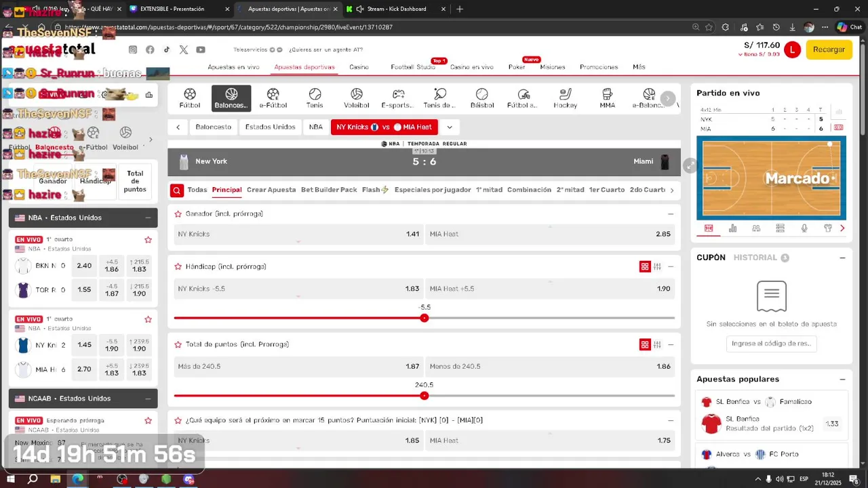Viewport: 868px width, 488px height.
Task: Select Más de 240.5 at 1.87
Action: 298,366
